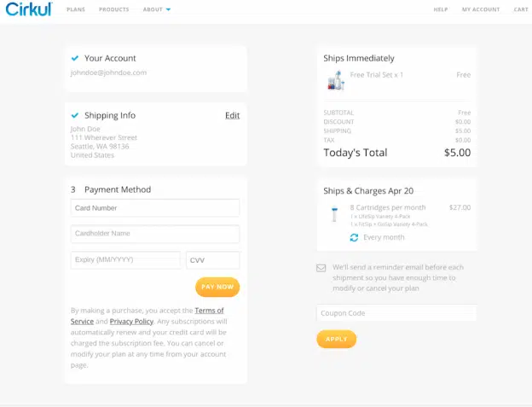Expand the About dropdown menu

[157, 9]
